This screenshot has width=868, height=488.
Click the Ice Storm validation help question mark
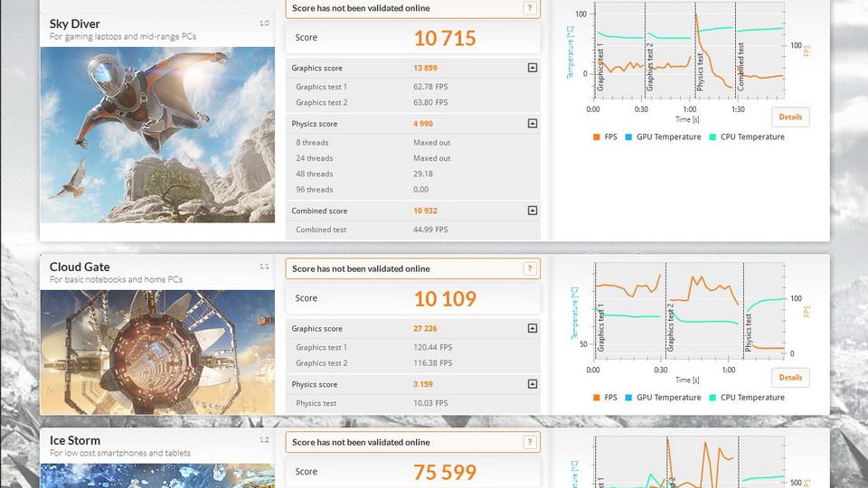(530, 442)
